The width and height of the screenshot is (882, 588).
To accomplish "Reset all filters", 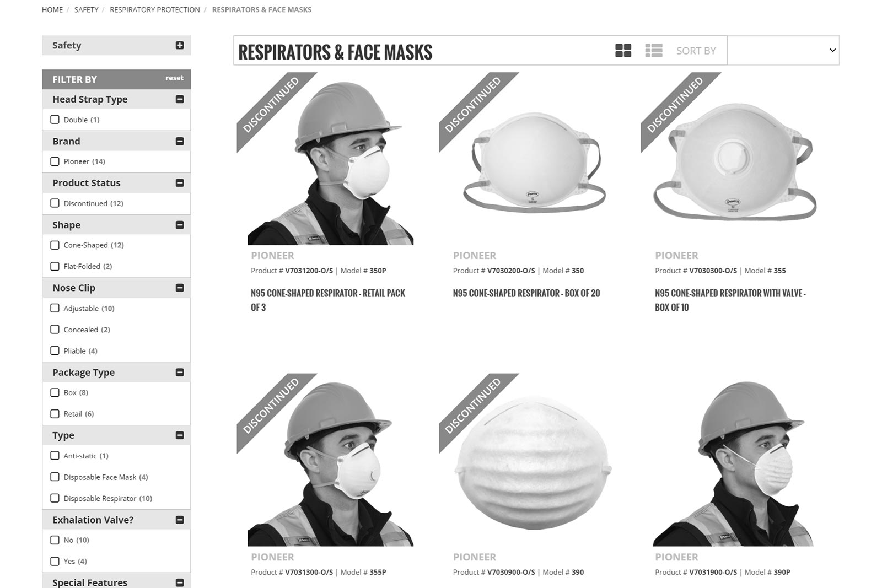I will 174,78.
